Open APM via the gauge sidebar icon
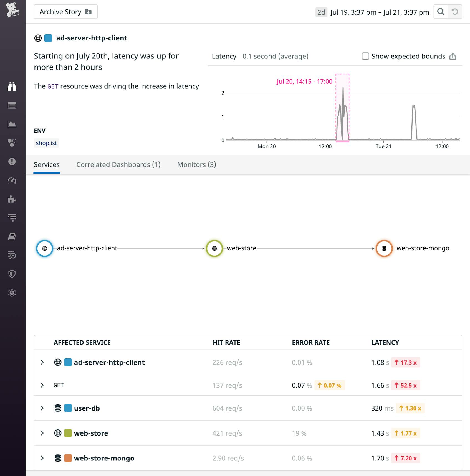Image resolution: width=470 pixels, height=476 pixels. (12, 180)
